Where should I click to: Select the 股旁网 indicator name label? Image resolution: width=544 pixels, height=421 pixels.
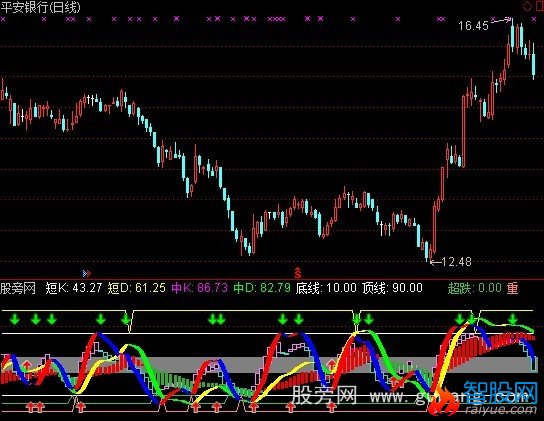click(x=18, y=288)
